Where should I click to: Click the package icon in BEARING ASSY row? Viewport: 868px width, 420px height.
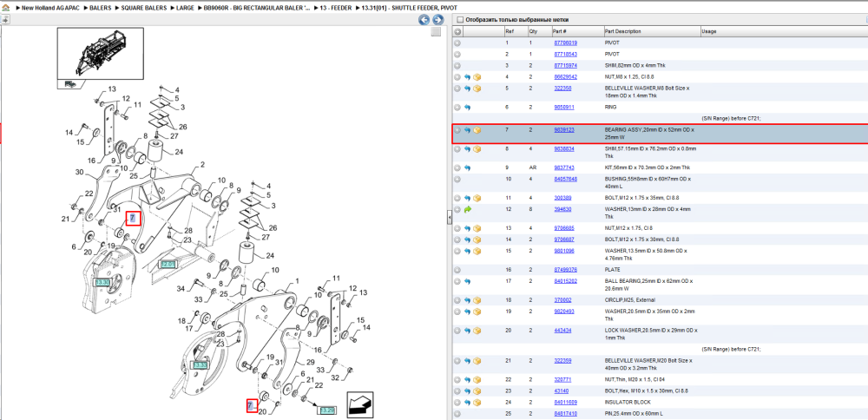coord(477,130)
